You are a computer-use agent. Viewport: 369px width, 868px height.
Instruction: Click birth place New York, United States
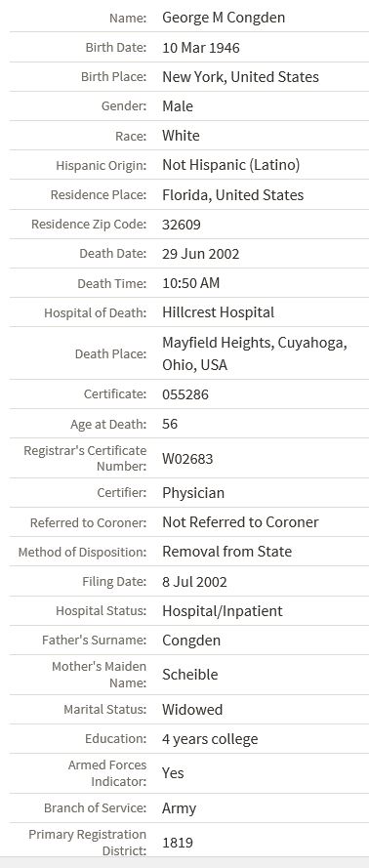tap(241, 77)
